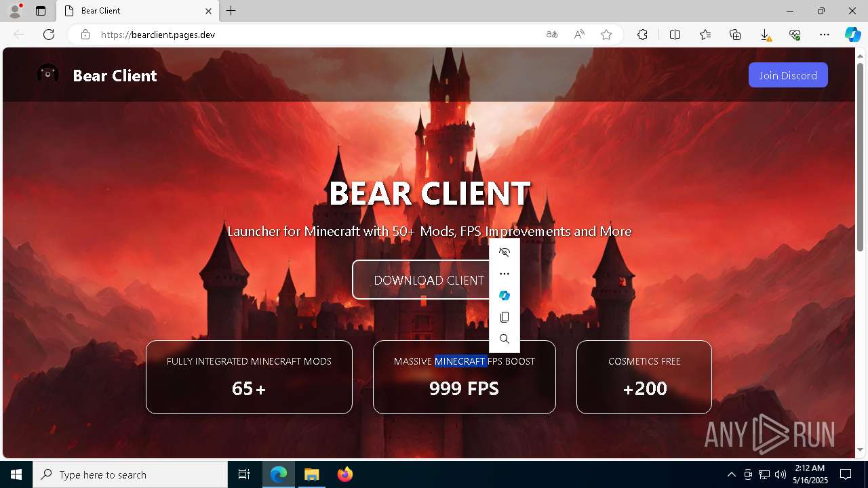Ask Copilot from the selection mini menu

click(x=505, y=296)
